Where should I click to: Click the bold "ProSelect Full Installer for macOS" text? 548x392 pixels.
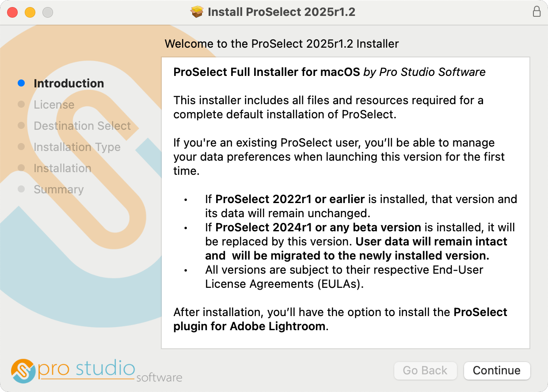[266, 72]
